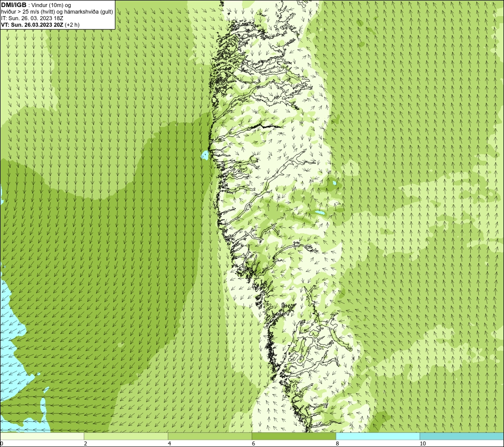The height and width of the screenshot is (447, 504).
Task: Click the scale label '8'
Action: pyautogui.click(x=338, y=444)
